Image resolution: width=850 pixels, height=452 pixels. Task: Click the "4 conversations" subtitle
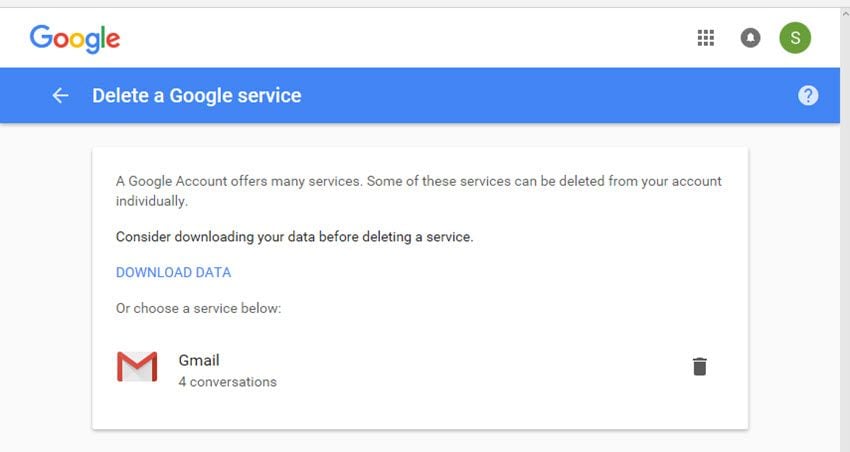coord(227,382)
